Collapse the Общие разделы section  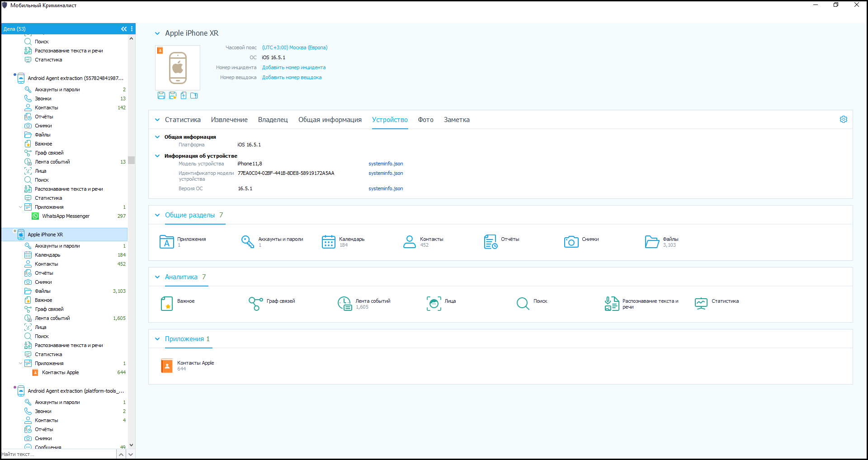[x=157, y=215]
